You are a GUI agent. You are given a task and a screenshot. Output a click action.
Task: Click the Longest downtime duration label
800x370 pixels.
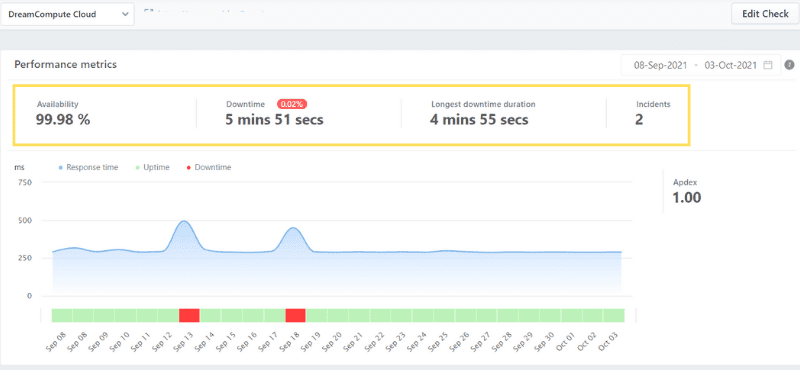(483, 104)
